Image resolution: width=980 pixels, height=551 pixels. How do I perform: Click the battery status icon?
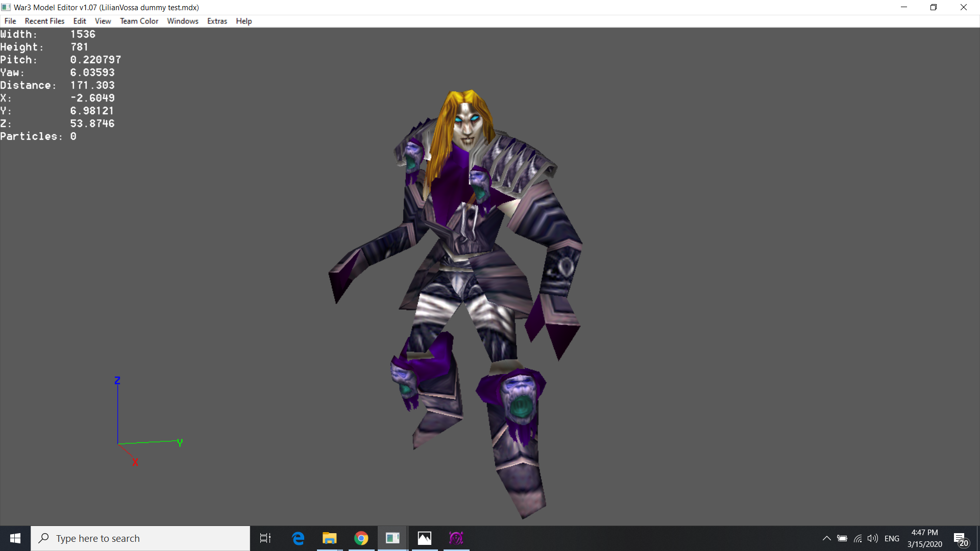pyautogui.click(x=842, y=538)
